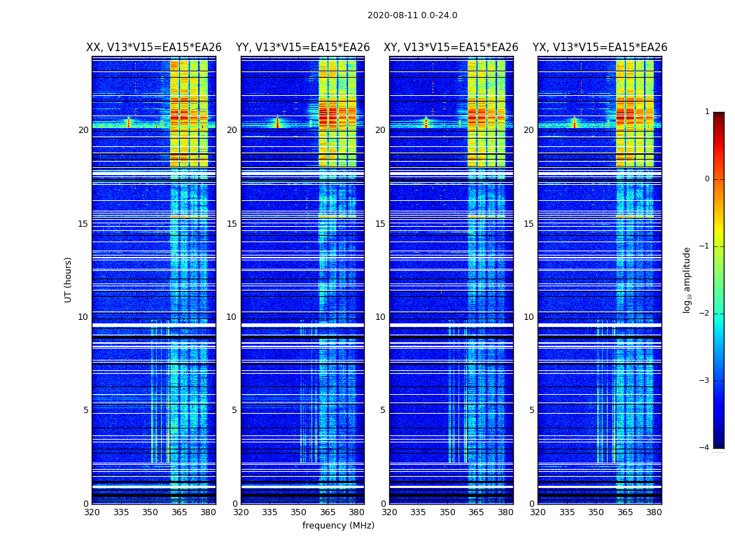This screenshot has height=560, width=735.
Task: Click the 10 y-axis tick of XX panel
Action: pyautogui.click(x=83, y=317)
